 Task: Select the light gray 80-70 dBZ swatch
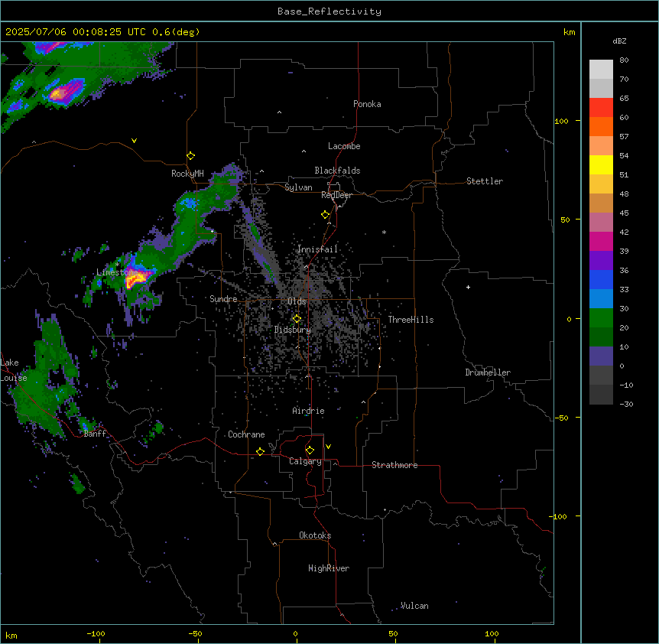click(601, 70)
